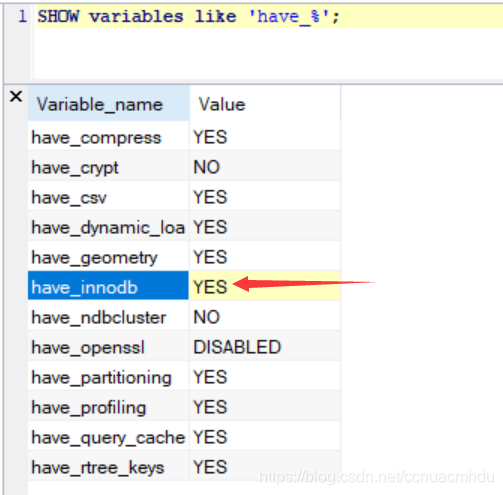Screen dimensions: 503x495
Task: Sort by Variable_name column header
Action: (109, 104)
